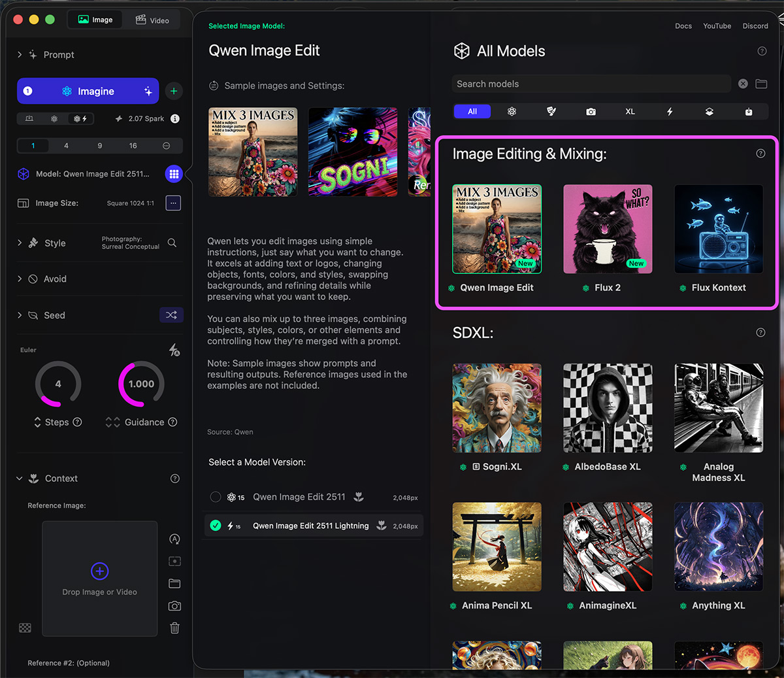Select Qwen Image Edit 2511 Lightning version
The height and width of the screenshot is (678, 784).
(216, 526)
